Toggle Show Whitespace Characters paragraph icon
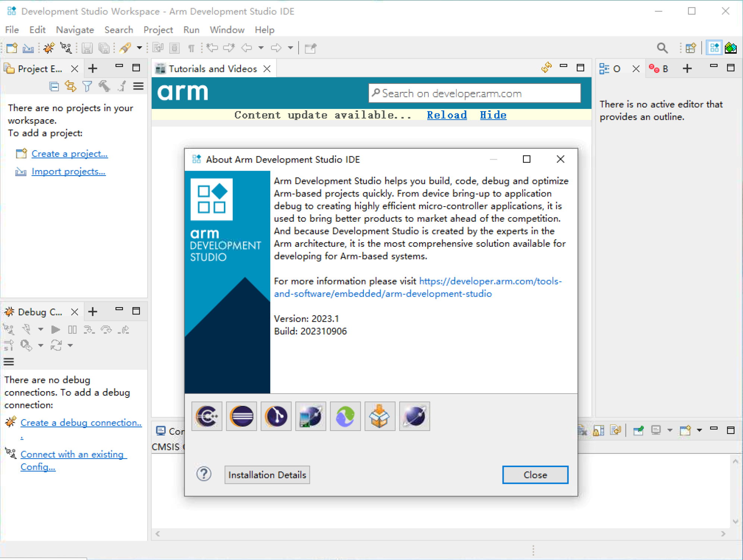743x560 pixels. (191, 48)
